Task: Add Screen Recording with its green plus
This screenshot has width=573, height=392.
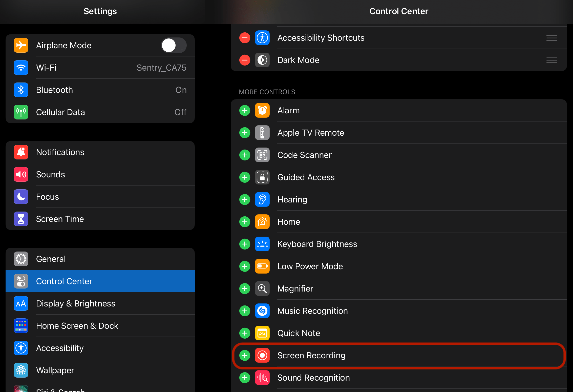Action: pos(245,355)
